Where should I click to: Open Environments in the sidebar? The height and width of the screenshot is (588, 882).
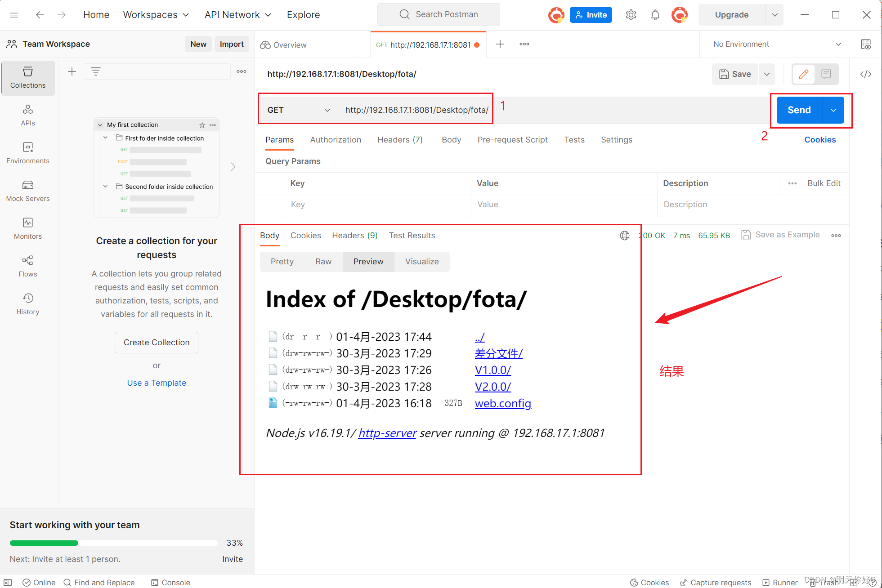tap(28, 153)
